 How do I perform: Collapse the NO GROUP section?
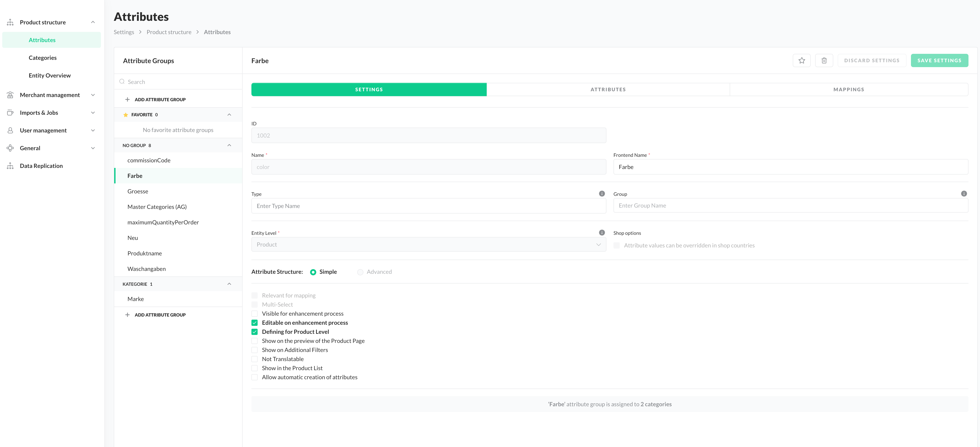point(229,145)
